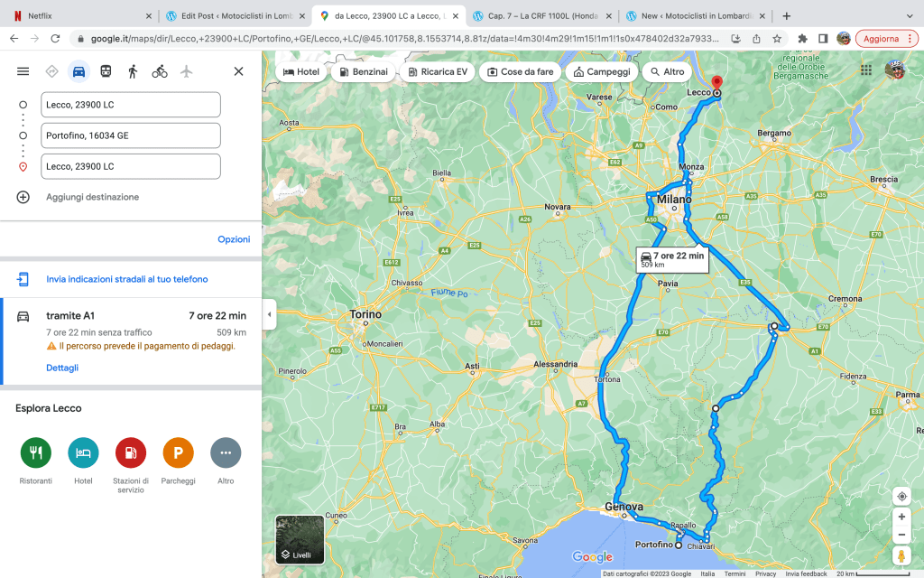924x578 pixels.
Task: Select the cycling travel mode icon
Action: pos(160,71)
